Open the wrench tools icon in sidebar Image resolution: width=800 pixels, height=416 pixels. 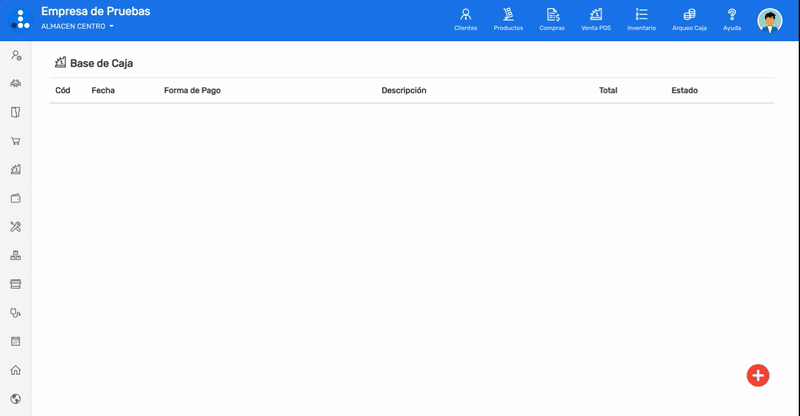tap(16, 227)
